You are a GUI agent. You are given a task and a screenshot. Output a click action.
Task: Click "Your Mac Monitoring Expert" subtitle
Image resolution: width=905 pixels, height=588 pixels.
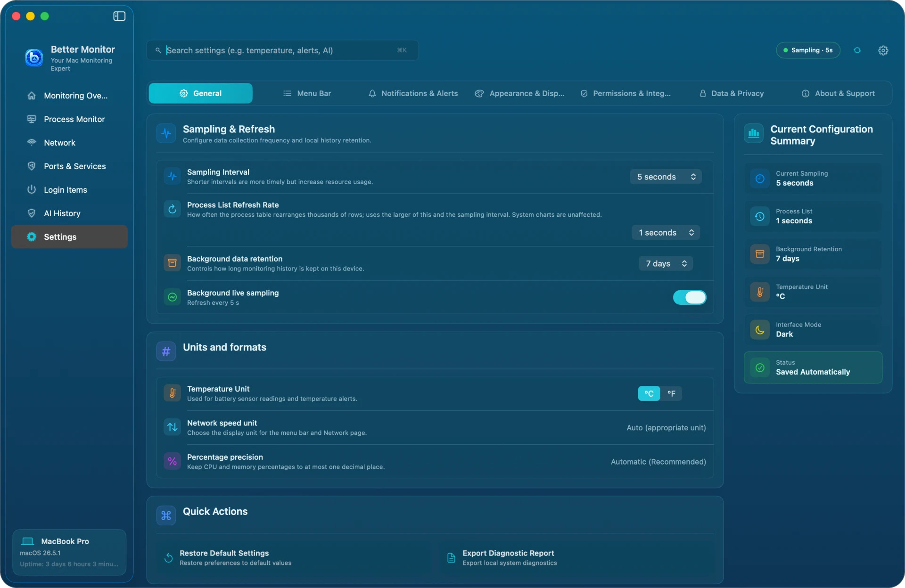pyautogui.click(x=82, y=65)
